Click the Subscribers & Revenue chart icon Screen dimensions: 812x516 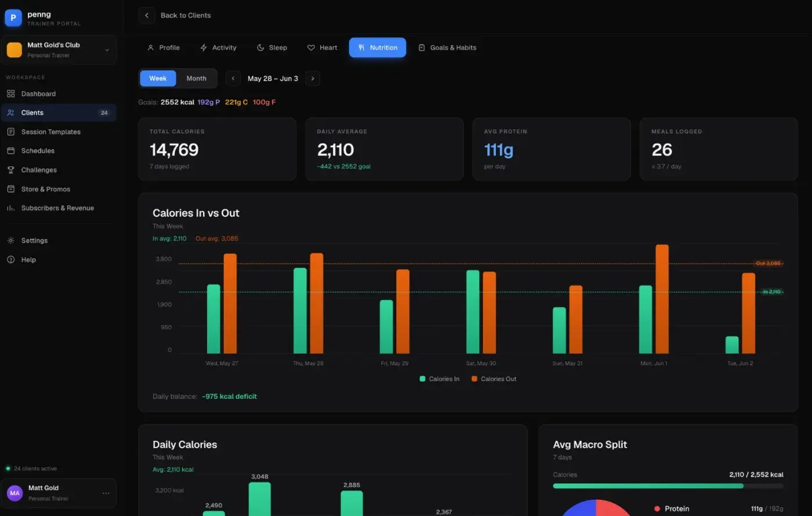pos(10,208)
